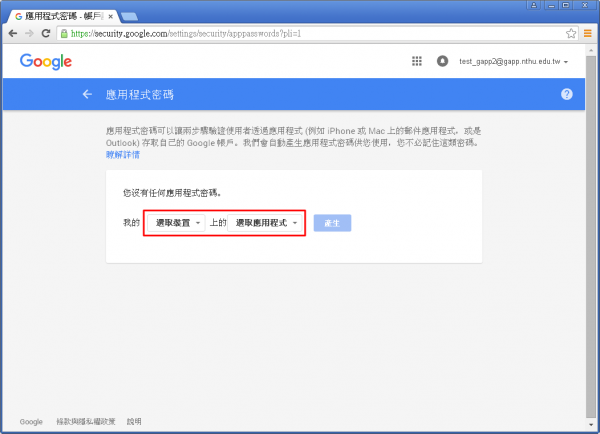This screenshot has height=434, width=600.
Task: Click the browser back arrow button
Action: pyautogui.click(x=12, y=33)
